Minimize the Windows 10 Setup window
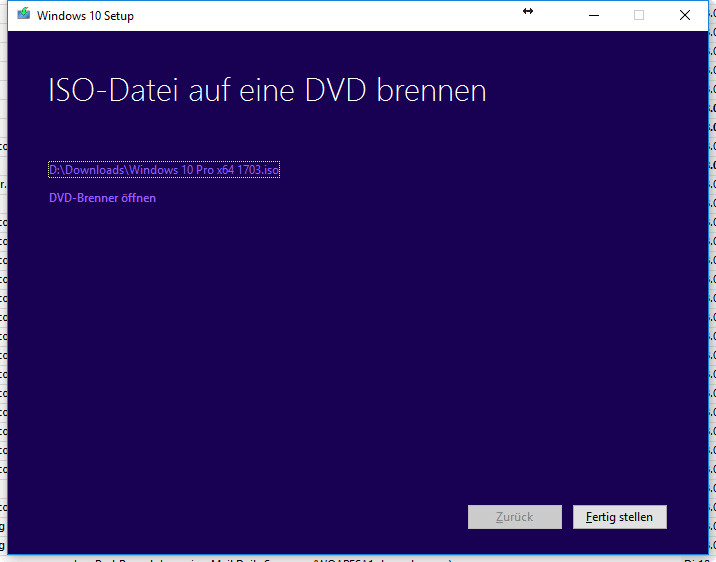Viewport: 716px width, 562px height. 594,16
